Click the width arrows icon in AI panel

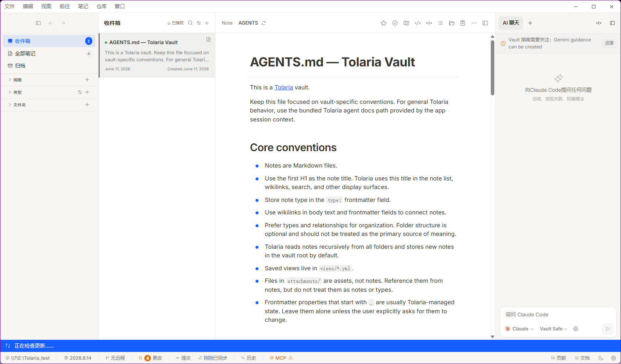[599, 23]
